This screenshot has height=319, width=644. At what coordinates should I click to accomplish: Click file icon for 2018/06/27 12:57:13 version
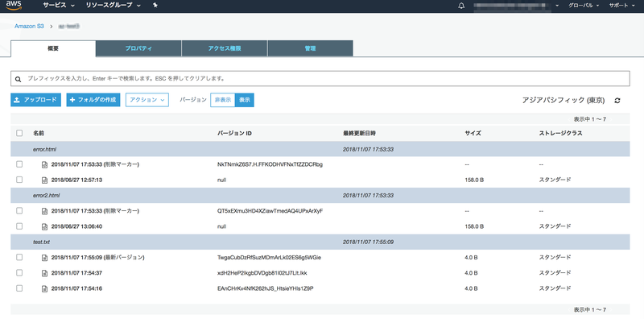(x=44, y=180)
